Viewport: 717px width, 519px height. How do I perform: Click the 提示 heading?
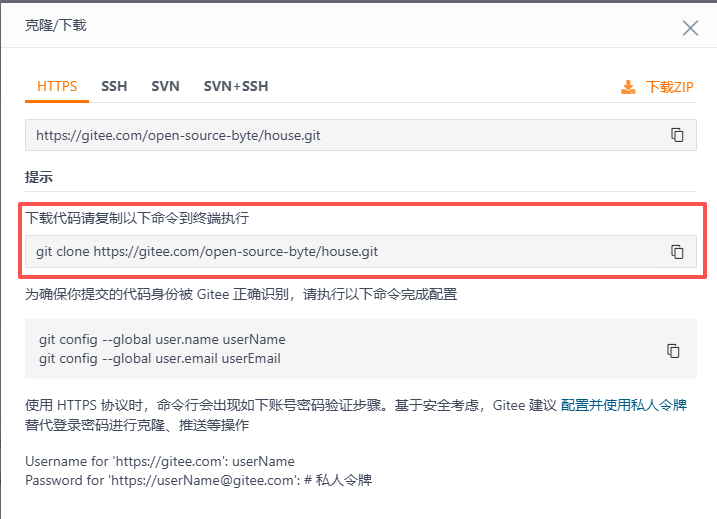click(x=39, y=177)
